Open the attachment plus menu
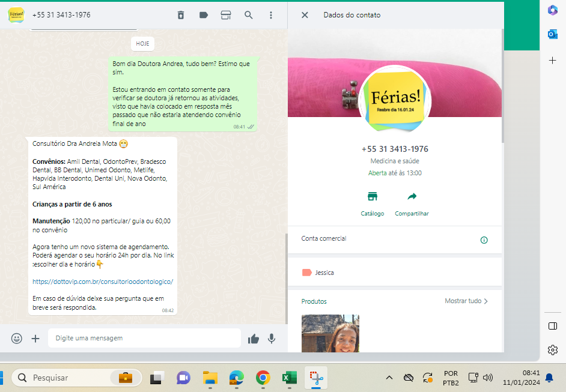 pyautogui.click(x=35, y=339)
